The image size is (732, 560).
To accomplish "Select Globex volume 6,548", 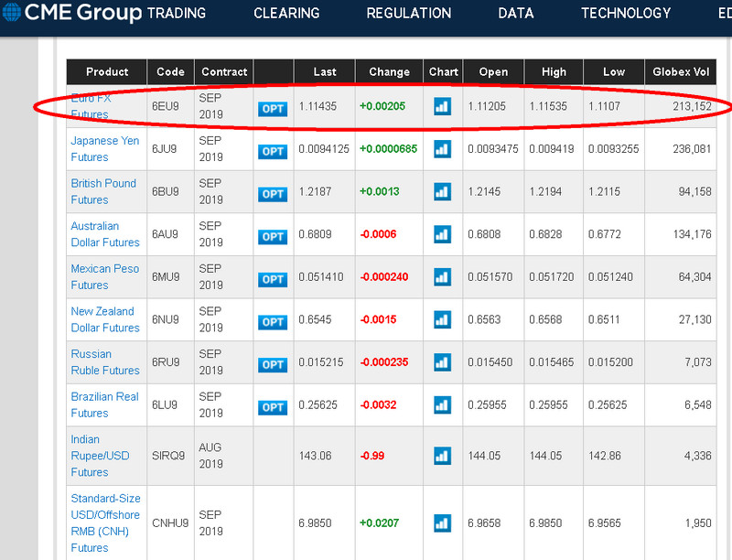I will point(698,405).
